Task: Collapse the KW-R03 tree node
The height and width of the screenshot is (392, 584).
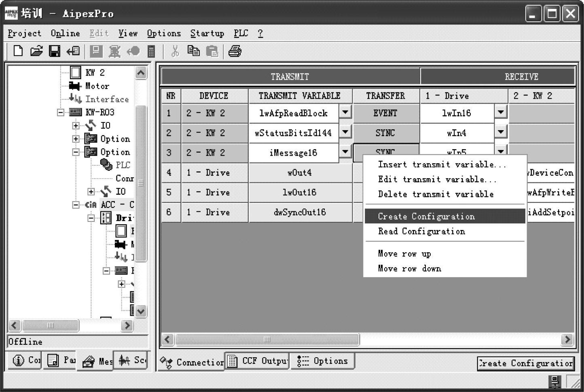Action: coord(61,112)
